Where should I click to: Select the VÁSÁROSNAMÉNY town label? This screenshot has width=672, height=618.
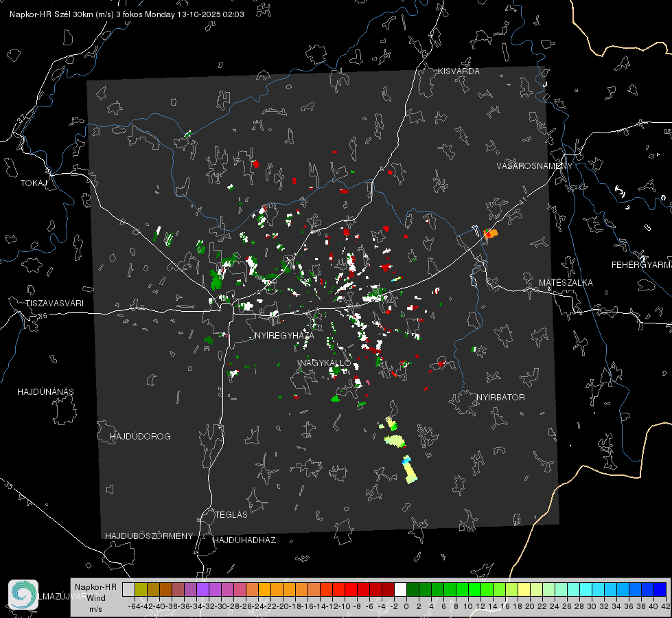pos(535,166)
